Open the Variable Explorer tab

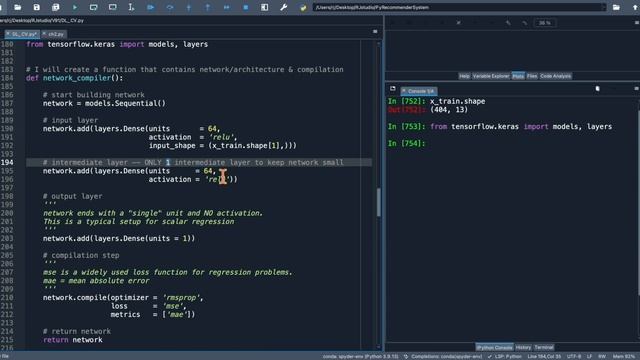coord(491,76)
